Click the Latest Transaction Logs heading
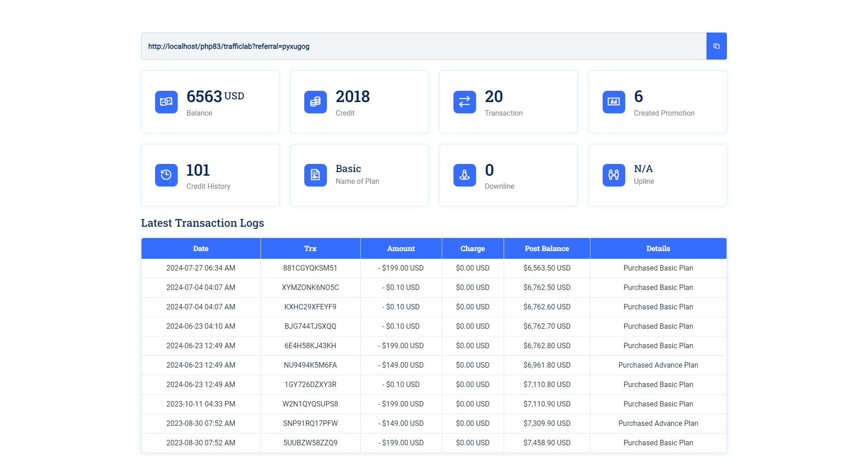 203,223
